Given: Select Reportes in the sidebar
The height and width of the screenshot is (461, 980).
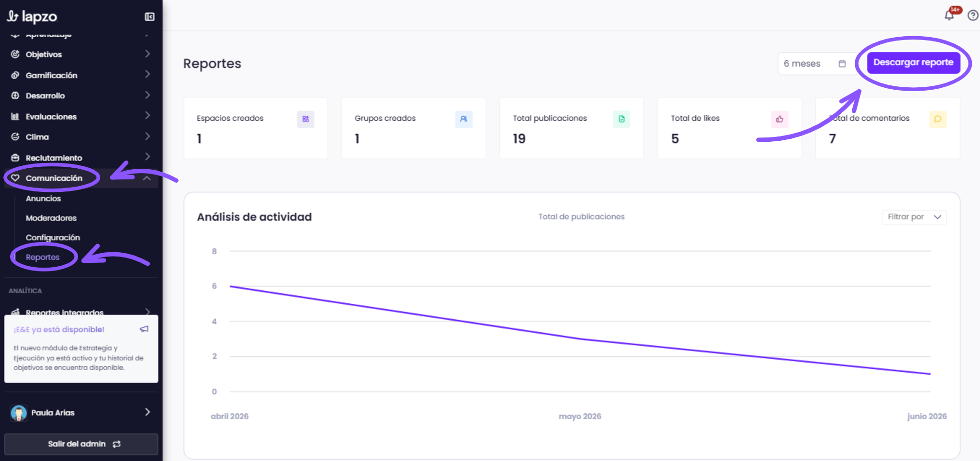Looking at the screenshot, I should click(43, 257).
